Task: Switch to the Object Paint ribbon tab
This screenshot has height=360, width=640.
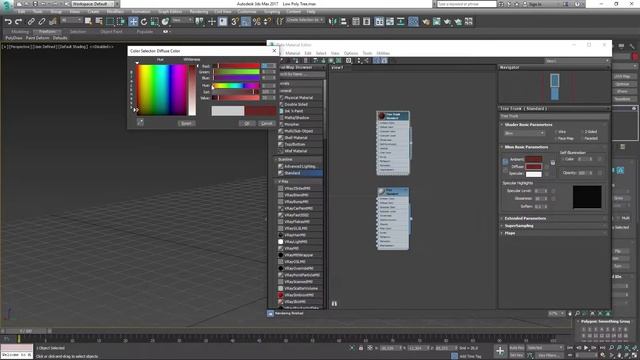Action: (111, 31)
